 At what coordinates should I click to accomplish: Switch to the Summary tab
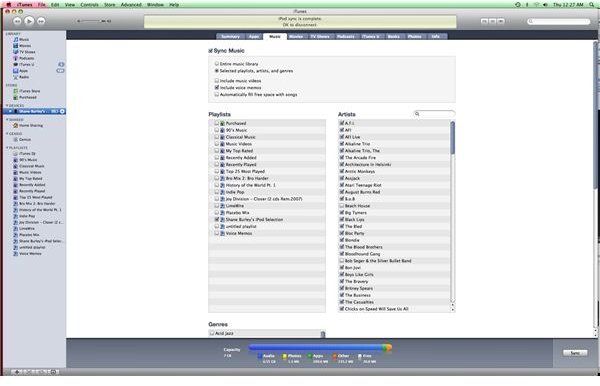pos(230,37)
